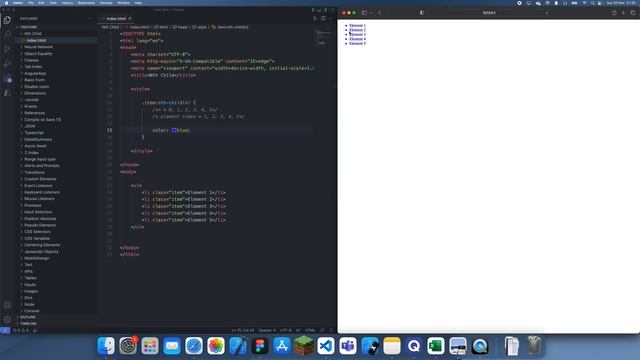Image resolution: width=640 pixels, height=360 pixels.
Task: Click the Element 1 link in Safari
Action: pos(357,25)
